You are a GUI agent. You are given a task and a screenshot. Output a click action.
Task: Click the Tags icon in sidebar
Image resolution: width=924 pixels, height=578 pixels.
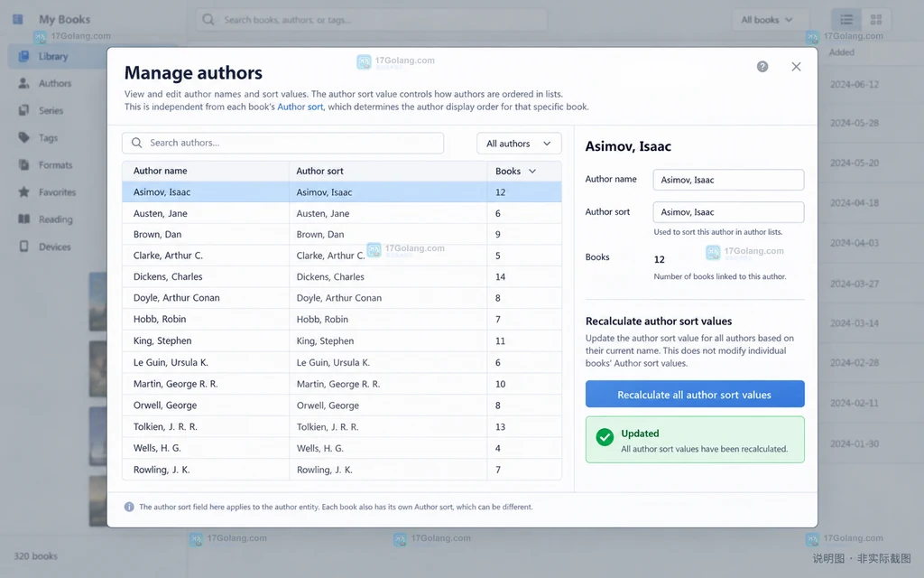[x=23, y=137]
